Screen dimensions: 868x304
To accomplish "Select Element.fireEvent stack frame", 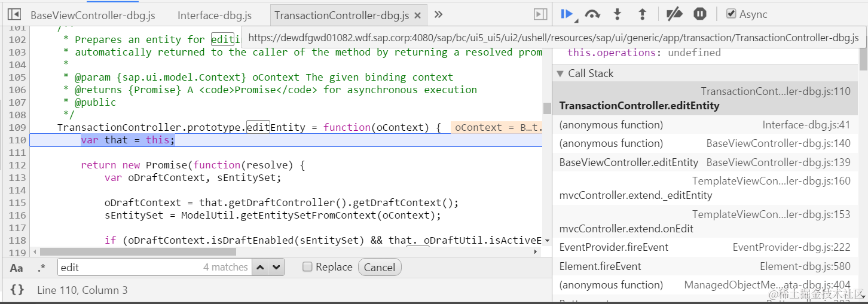I will (705, 266).
